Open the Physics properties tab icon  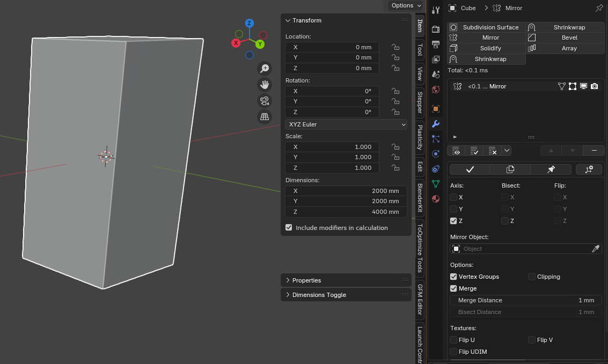(x=436, y=154)
